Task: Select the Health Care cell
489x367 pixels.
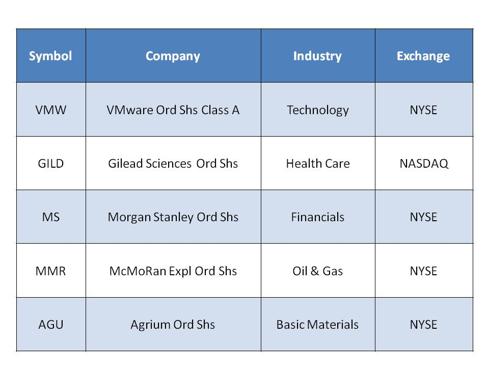Action: [318, 163]
